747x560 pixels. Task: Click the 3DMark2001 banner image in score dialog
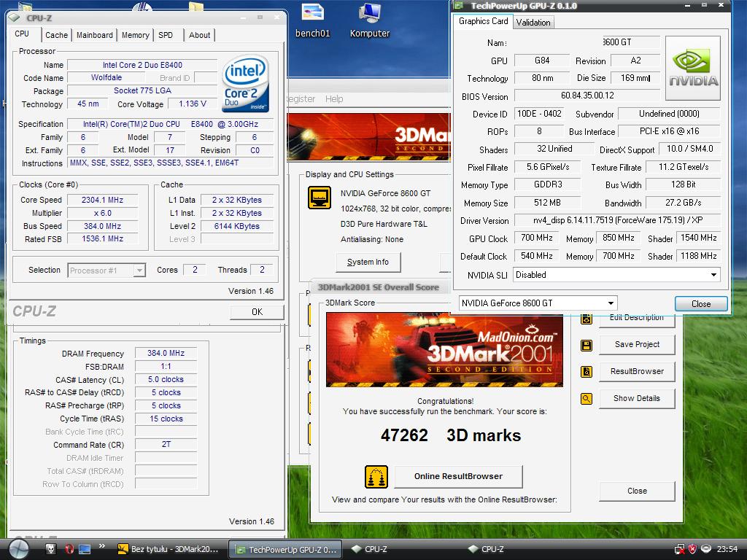point(444,349)
